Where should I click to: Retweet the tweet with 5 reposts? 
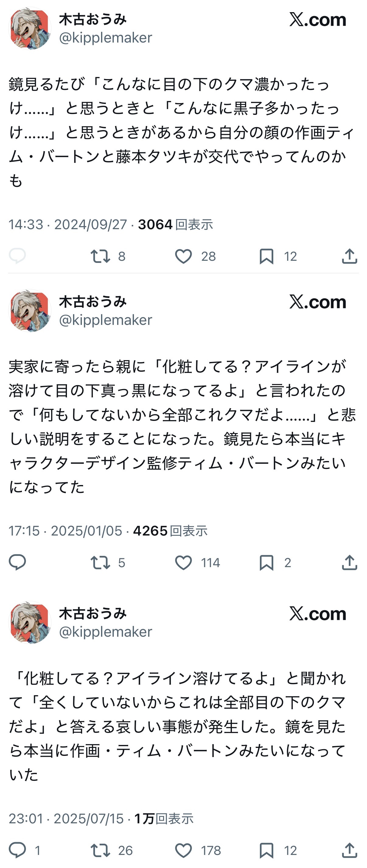(x=100, y=562)
